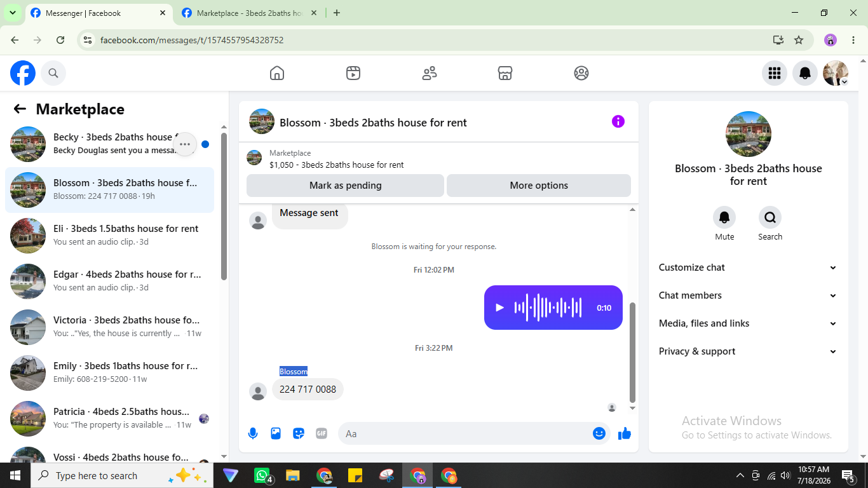Screen dimensions: 868x488
Task: Attach a photo using the image icon
Action: click(276, 433)
